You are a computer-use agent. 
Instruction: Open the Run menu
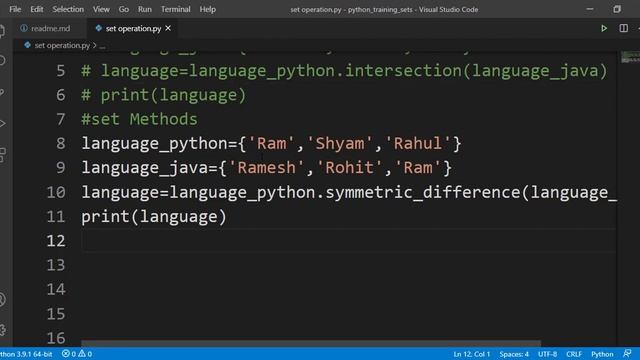point(144,9)
